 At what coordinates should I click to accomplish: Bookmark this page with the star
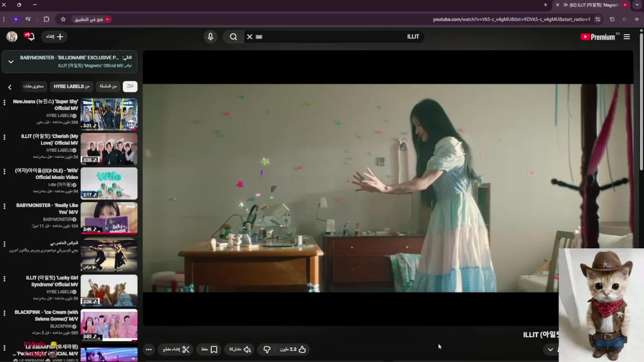click(x=63, y=19)
